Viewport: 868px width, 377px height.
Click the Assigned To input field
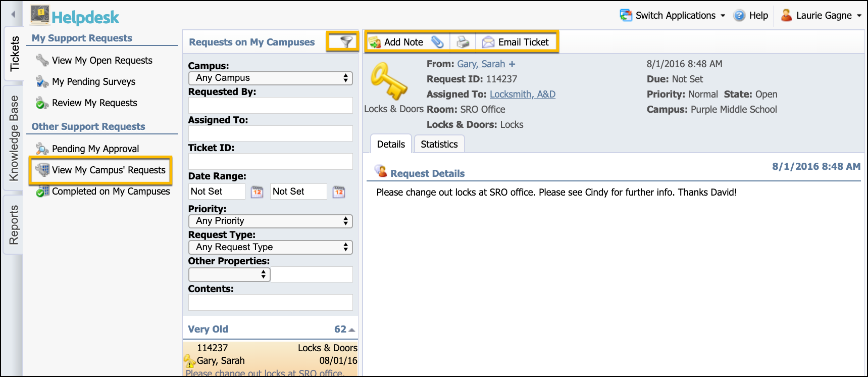[270, 133]
